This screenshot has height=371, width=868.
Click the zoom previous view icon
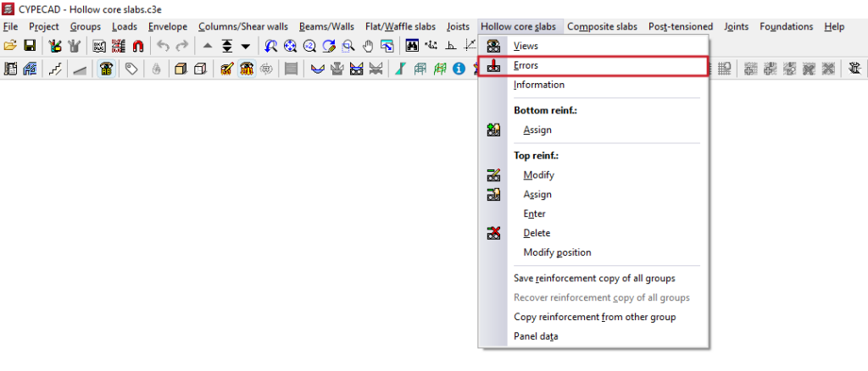pos(270,46)
